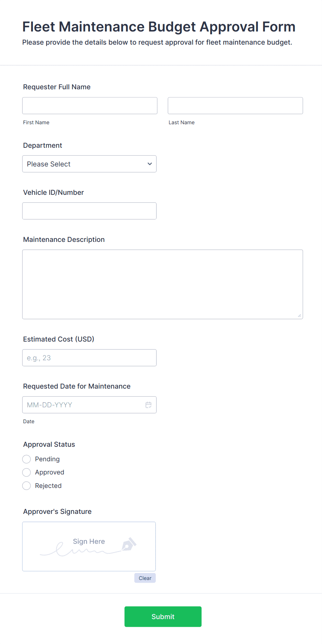Viewport: 322px width, 644px height.
Task: Clear the approver's signature
Action: coord(145,578)
